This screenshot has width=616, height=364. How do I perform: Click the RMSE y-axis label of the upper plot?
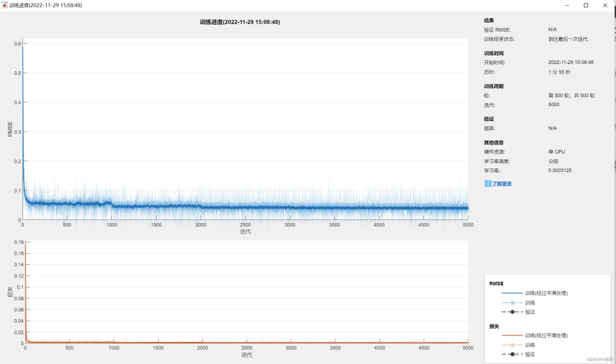(10, 129)
